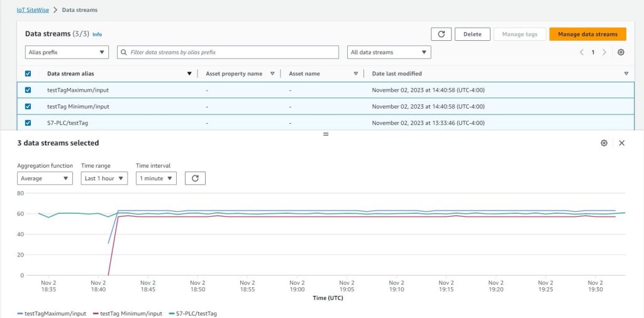This screenshot has height=318, width=644.
Task: Toggle S7-PLC/testTag legend series
Action: (193, 314)
